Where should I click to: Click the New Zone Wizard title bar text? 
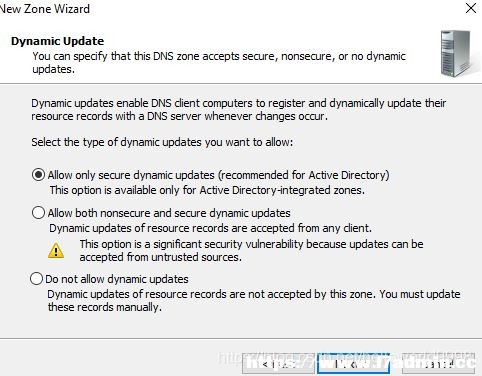tap(44, 9)
